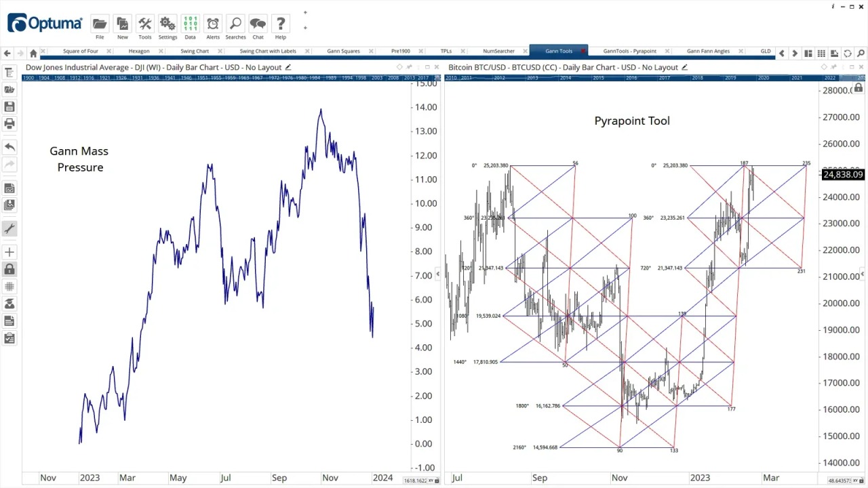
Task: Switch to the Gann Squares tab
Action: coord(343,52)
